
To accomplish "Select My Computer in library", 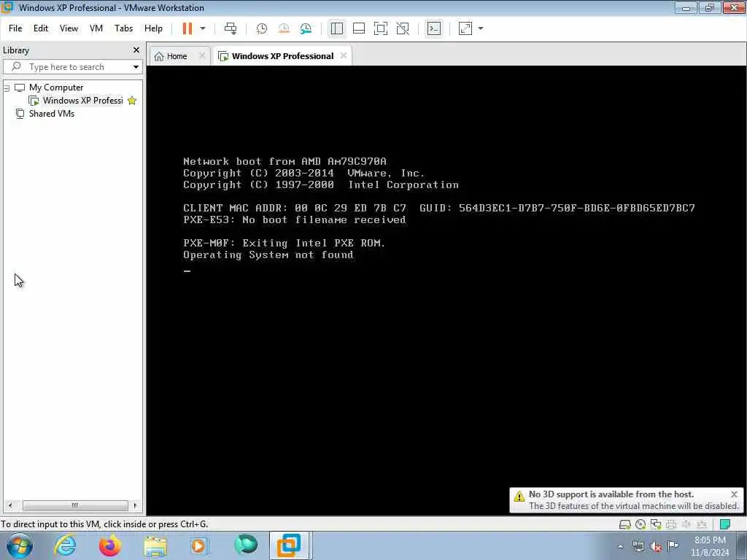I will point(55,87).
